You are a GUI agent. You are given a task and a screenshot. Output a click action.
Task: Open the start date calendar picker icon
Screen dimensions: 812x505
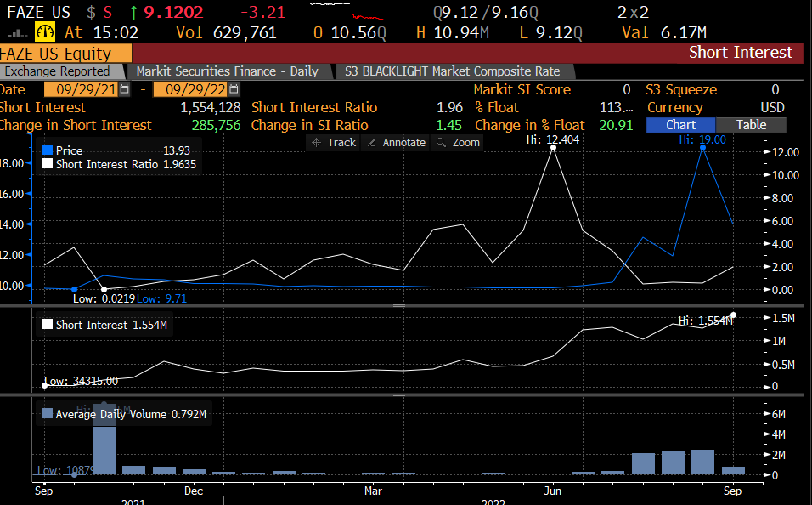click(x=124, y=89)
